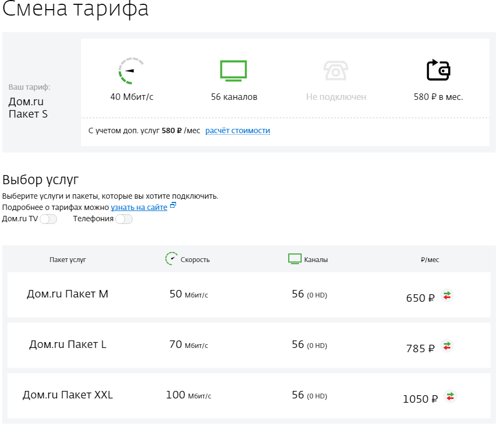Click the 50 Мбит/с speed value
The height and width of the screenshot is (443, 504).
[x=189, y=294]
